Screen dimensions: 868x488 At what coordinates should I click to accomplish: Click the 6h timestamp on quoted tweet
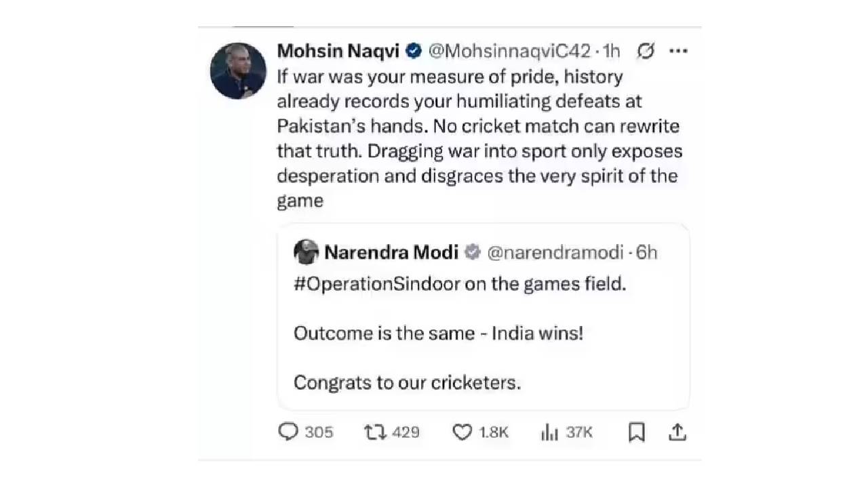tap(646, 252)
